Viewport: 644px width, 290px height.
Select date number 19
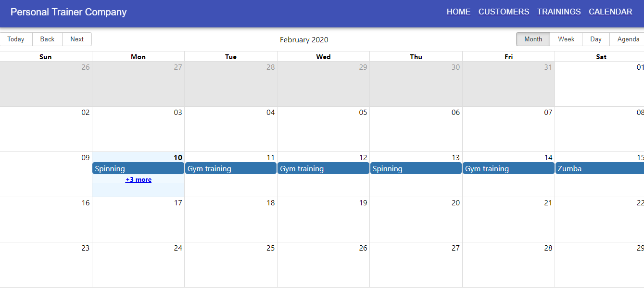363,203
